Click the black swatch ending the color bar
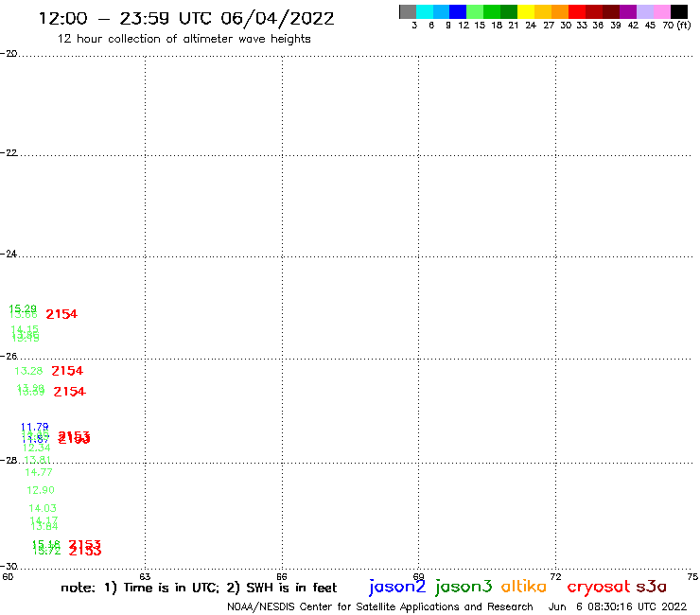The width and height of the screenshot is (700, 615). (679, 11)
